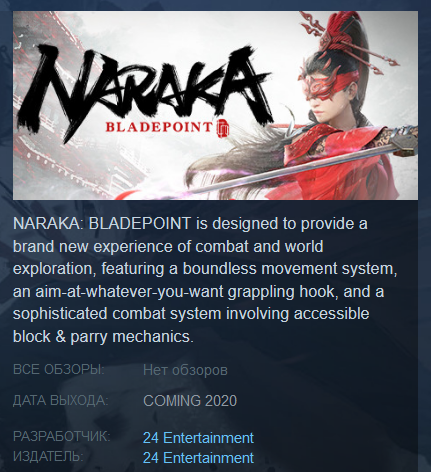Click the red BLADEPOINT subtitle text

(159, 127)
